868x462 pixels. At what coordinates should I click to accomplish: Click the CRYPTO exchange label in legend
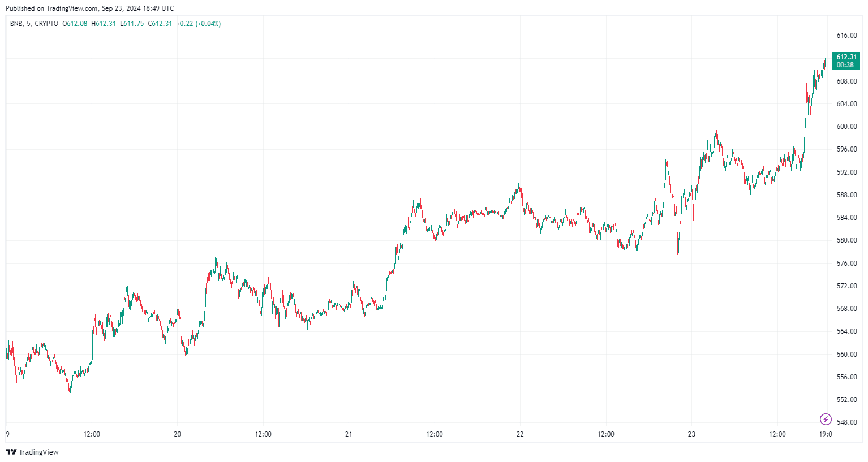[x=46, y=24]
